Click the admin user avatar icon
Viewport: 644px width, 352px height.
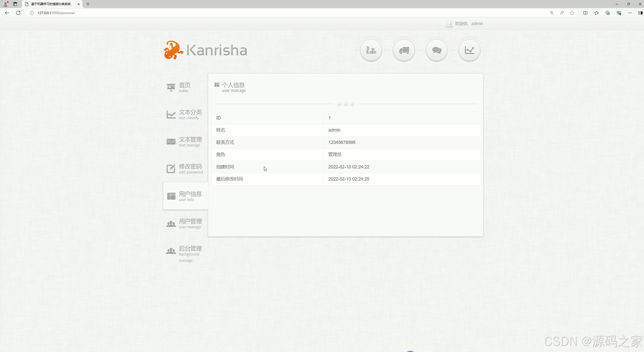(449, 24)
